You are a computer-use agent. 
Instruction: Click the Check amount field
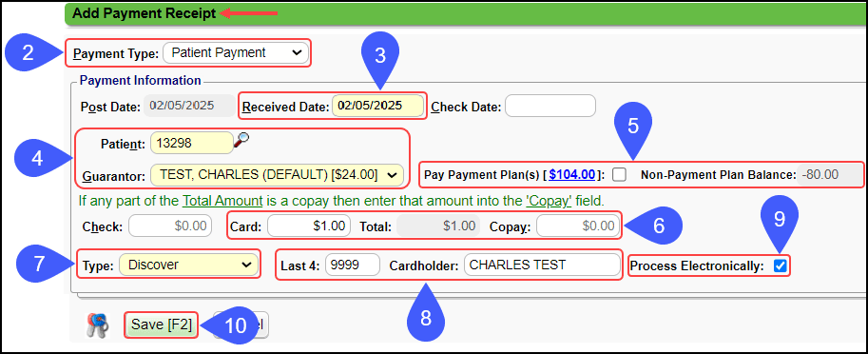[x=170, y=226]
